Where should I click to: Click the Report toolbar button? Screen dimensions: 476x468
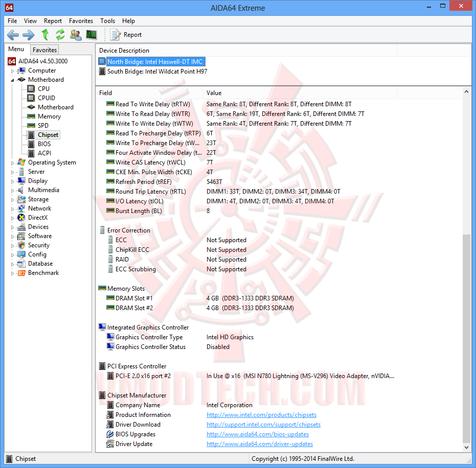126,35
